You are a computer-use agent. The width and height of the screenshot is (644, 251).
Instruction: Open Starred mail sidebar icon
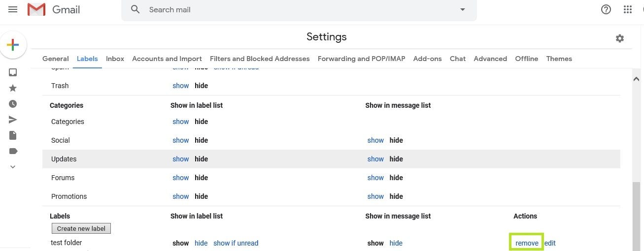(13, 88)
